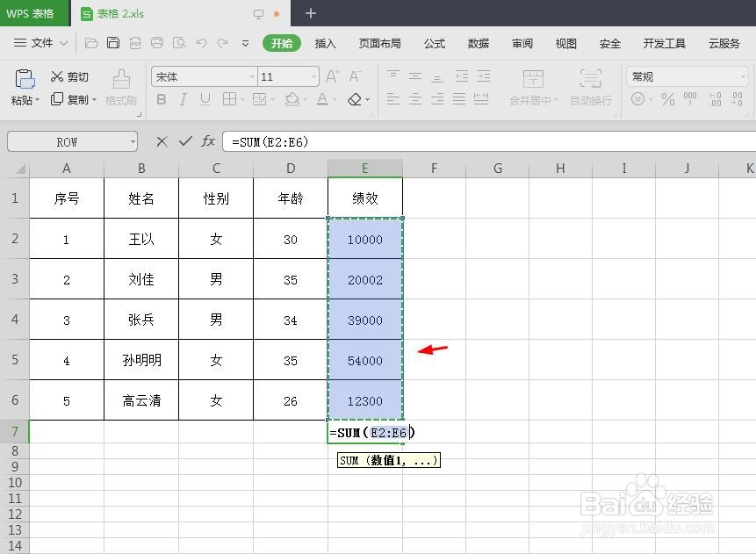Open the font name dropdown showing 宋体
The width and height of the screenshot is (756, 554).
pyautogui.click(x=253, y=76)
